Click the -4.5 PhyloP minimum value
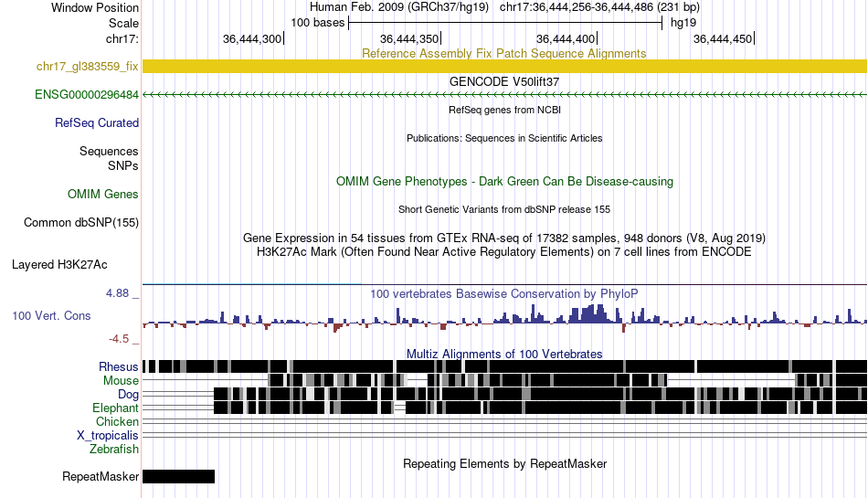 (119, 339)
